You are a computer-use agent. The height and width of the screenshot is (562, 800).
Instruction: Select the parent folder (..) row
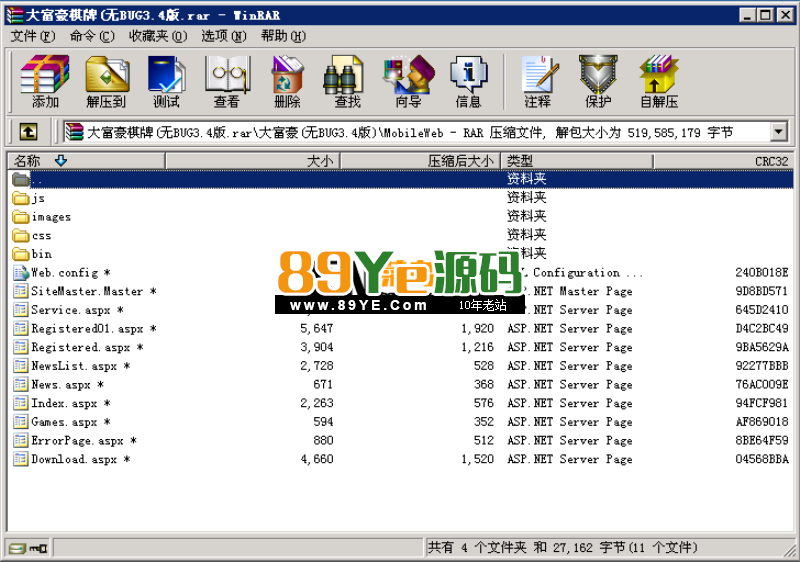(401, 179)
